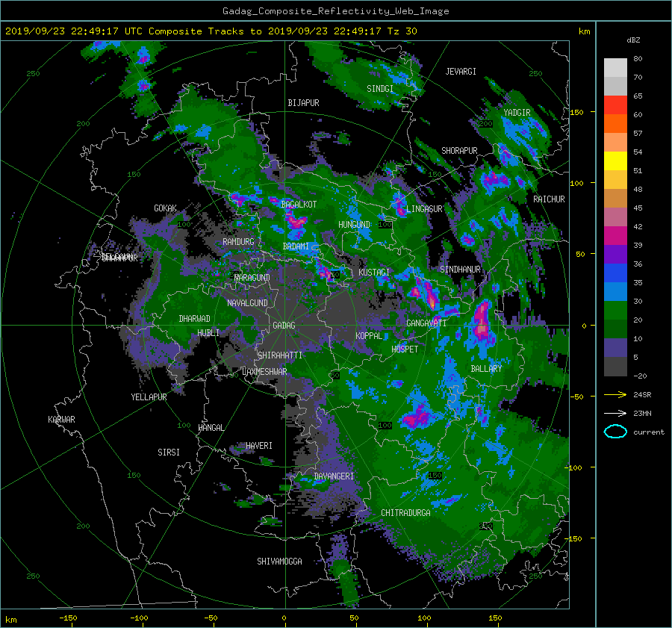This screenshot has height=628, width=672.
Task: Click the GOKAK city label
Action: (166, 208)
